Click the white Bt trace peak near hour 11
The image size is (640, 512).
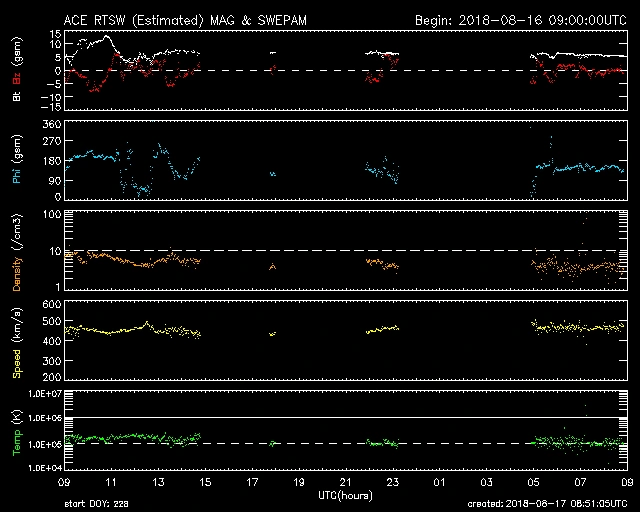tap(106, 37)
